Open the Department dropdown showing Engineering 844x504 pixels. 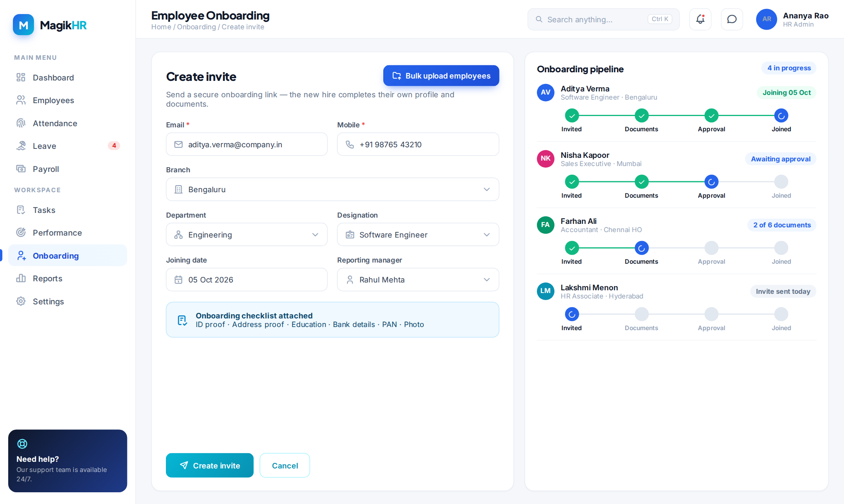(247, 235)
